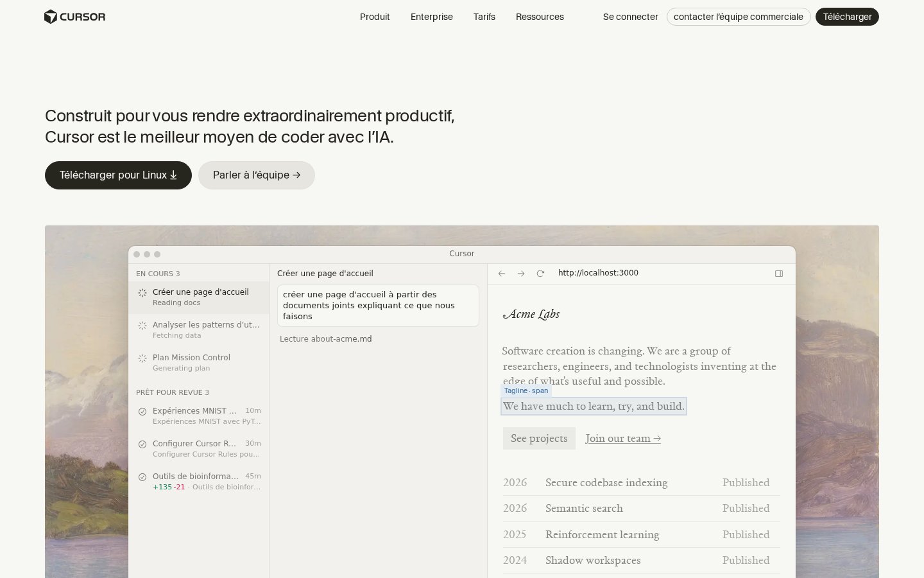Open the Enterprise menu item

(x=432, y=17)
